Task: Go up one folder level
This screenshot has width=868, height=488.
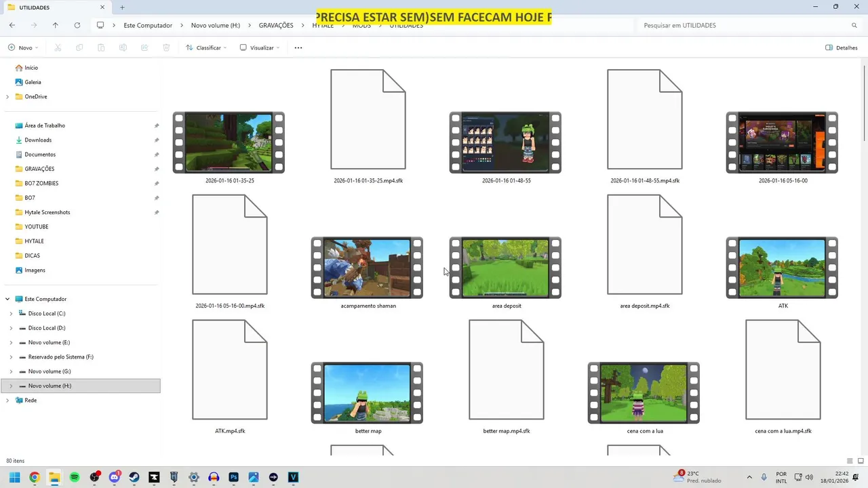Action: click(56, 25)
